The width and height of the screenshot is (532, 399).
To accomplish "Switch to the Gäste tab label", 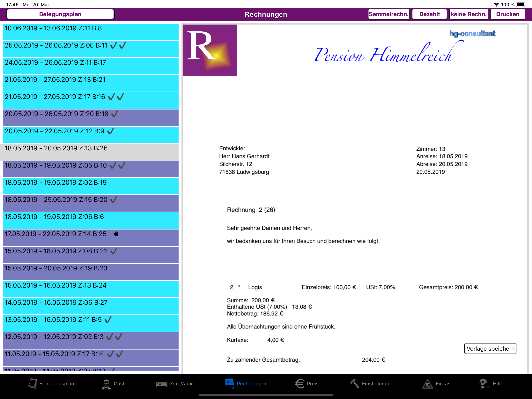I will (121, 384).
